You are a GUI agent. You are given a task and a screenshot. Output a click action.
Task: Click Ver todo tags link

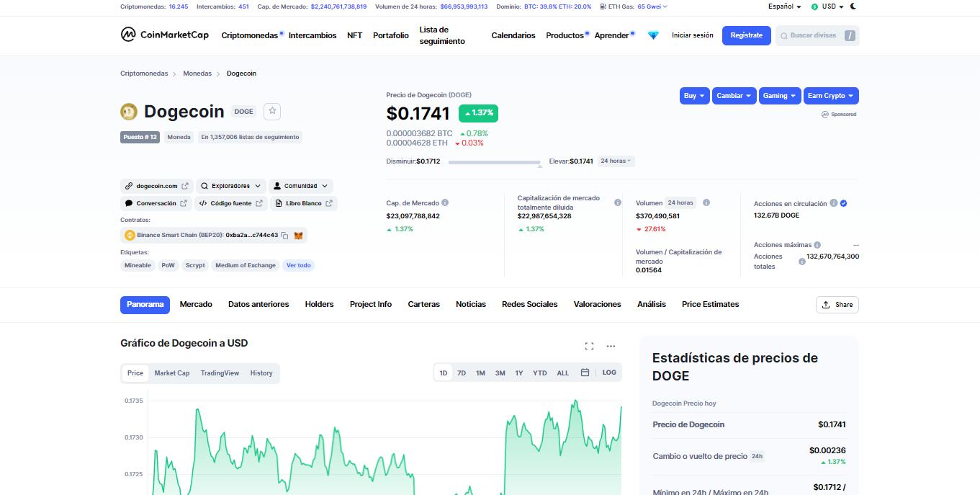299,265
